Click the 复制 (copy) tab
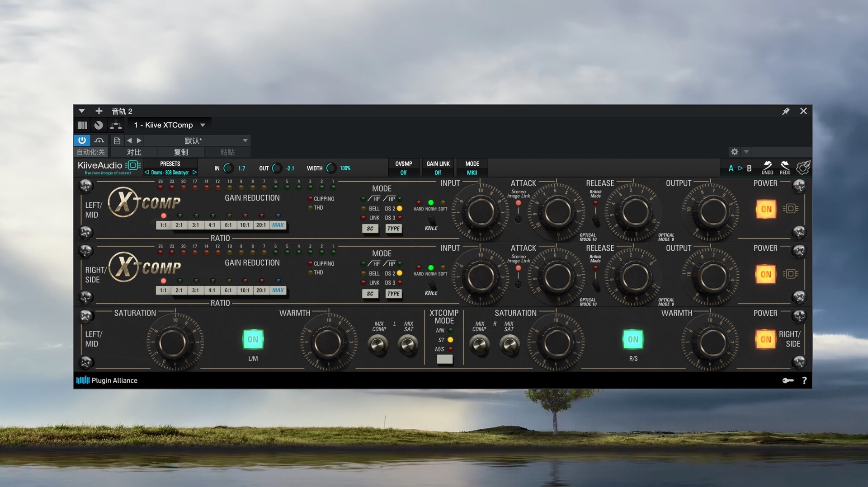 [x=181, y=152]
